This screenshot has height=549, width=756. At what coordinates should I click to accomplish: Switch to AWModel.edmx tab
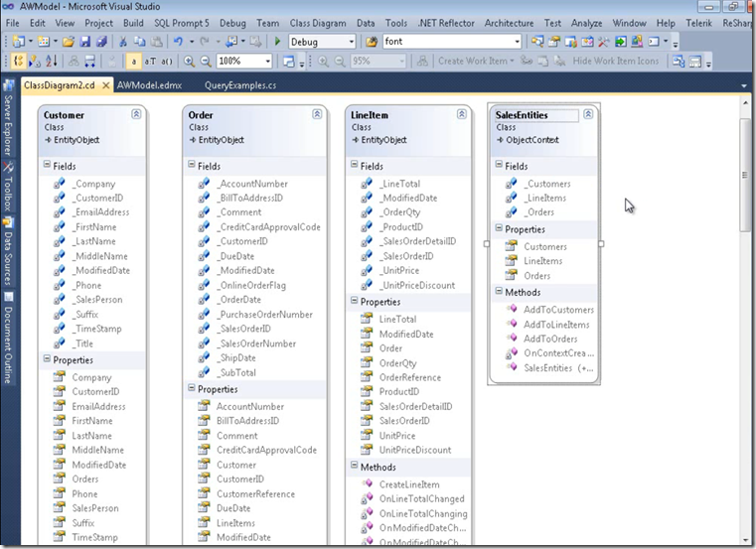[149, 85]
